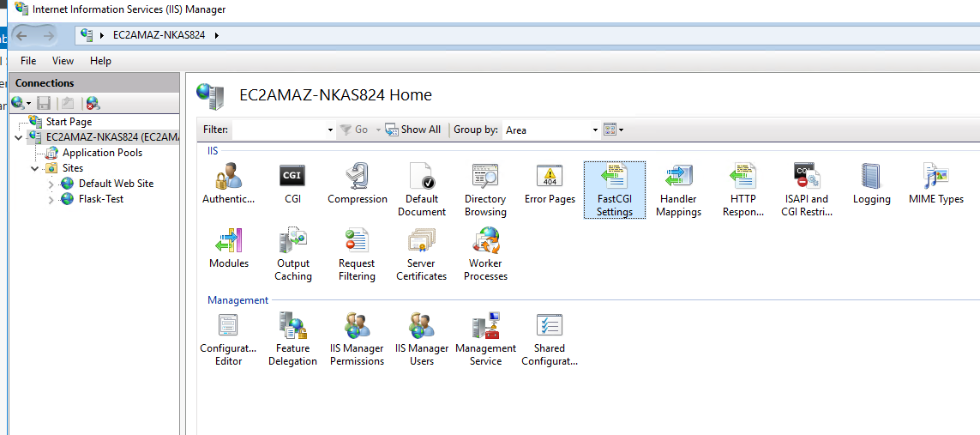Collapse the IIS group header
This screenshot has width=980, height=435.
point(213,151)
